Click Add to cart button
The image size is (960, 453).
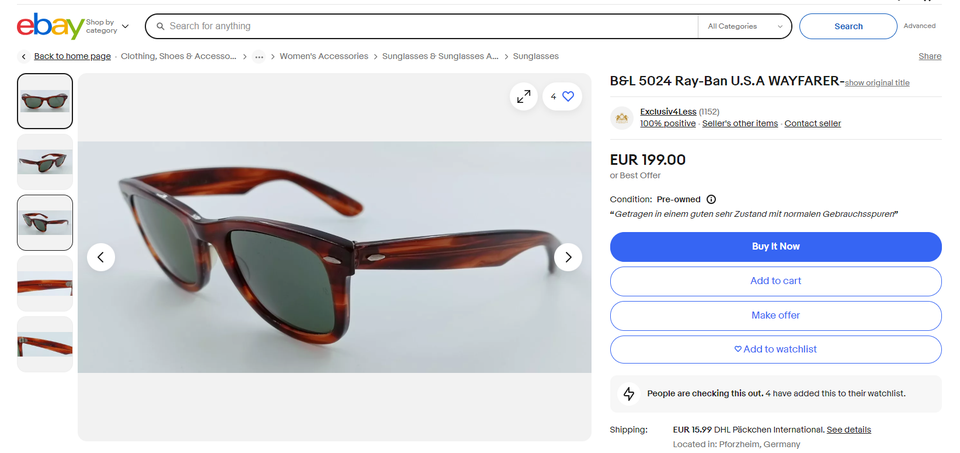(776, 281)
